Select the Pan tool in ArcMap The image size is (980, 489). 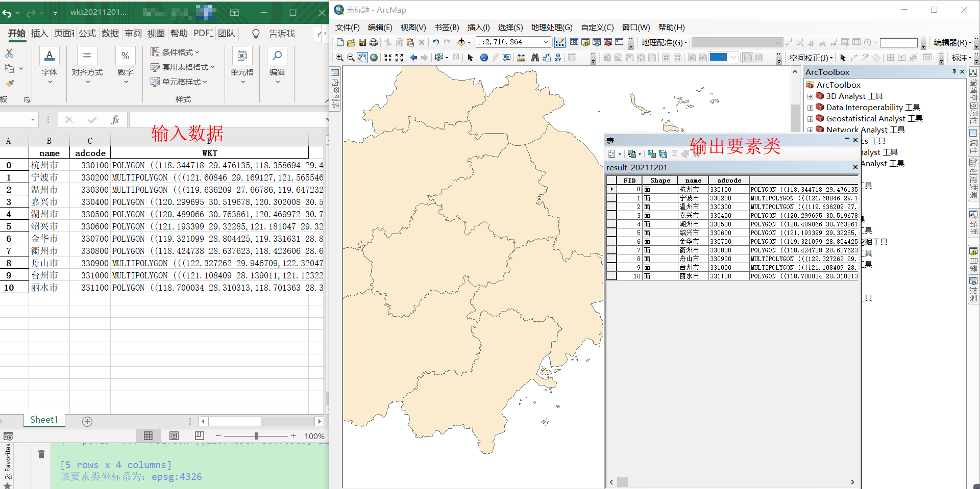tap(363, 58)
